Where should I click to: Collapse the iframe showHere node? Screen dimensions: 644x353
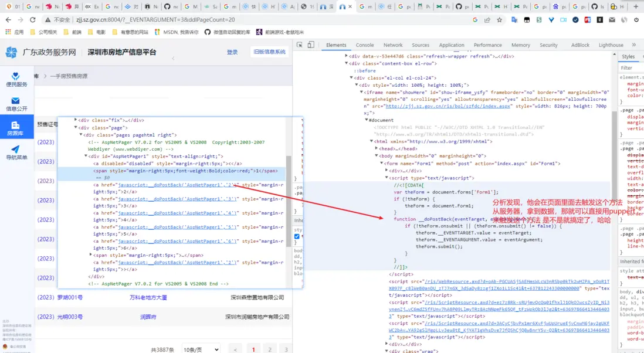click(x=360, y=92)
